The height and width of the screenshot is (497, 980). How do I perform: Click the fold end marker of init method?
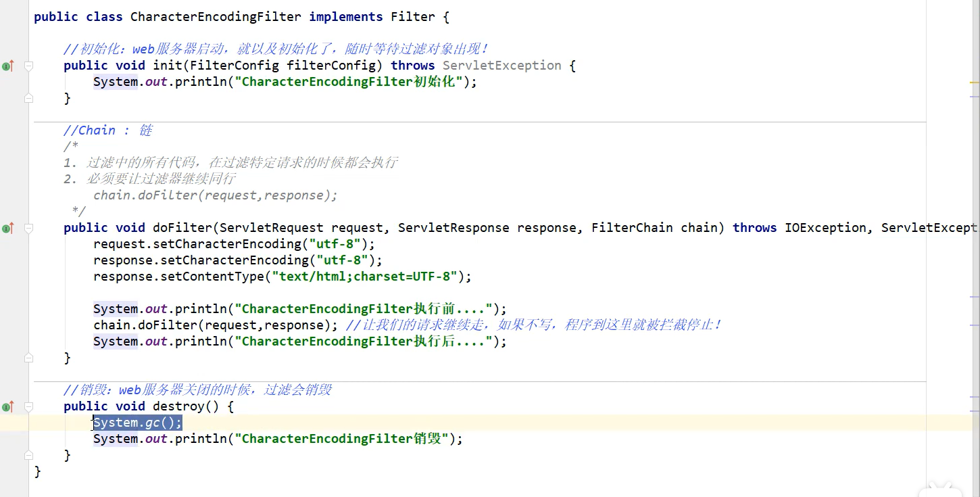[x=28, y=98]
